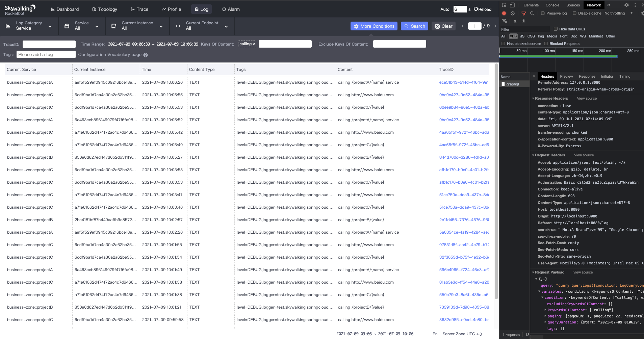Toggle the Auto refresh label
This screenshot has height=339, width=644.
point(445,9)
